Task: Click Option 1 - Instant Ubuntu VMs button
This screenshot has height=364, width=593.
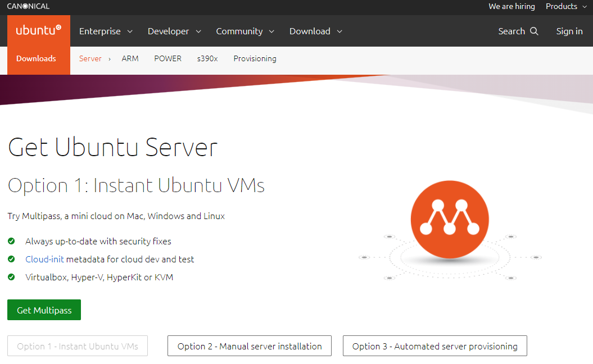Action: [x=78, y=346]
